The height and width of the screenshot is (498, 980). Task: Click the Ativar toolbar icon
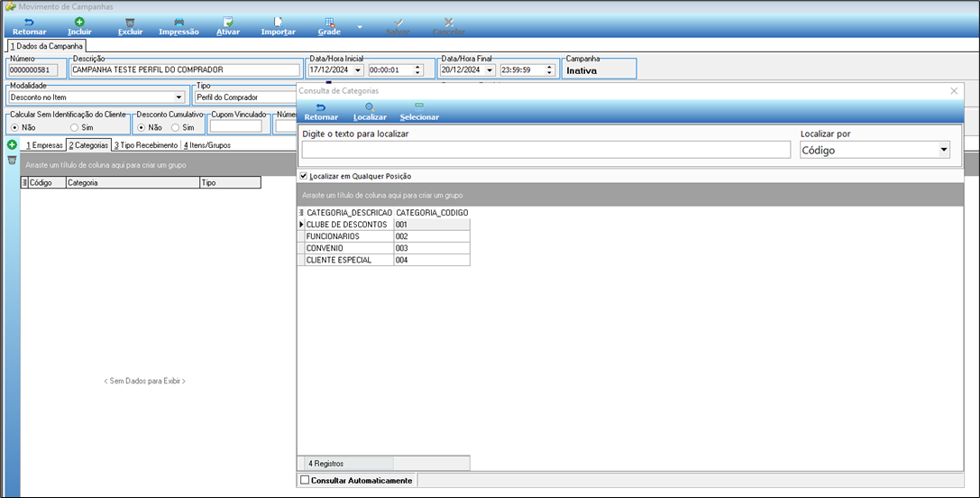tap(228, 23)
